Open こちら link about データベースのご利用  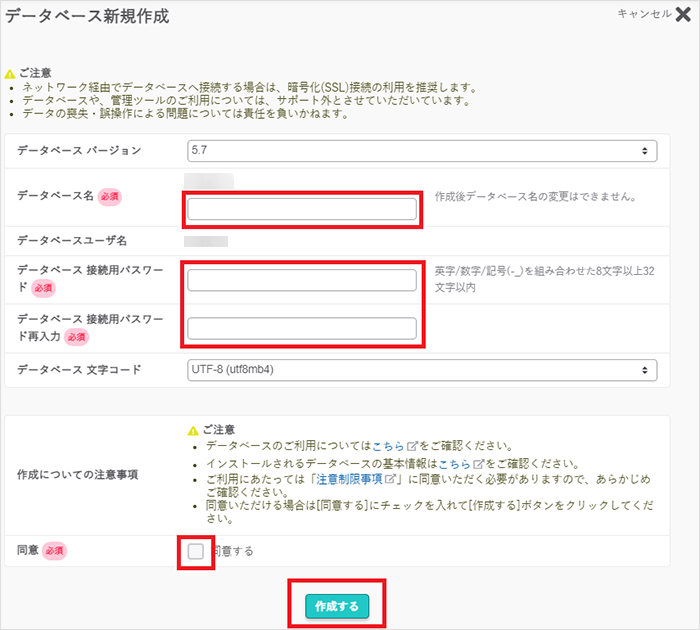click(x=385, y=446)
